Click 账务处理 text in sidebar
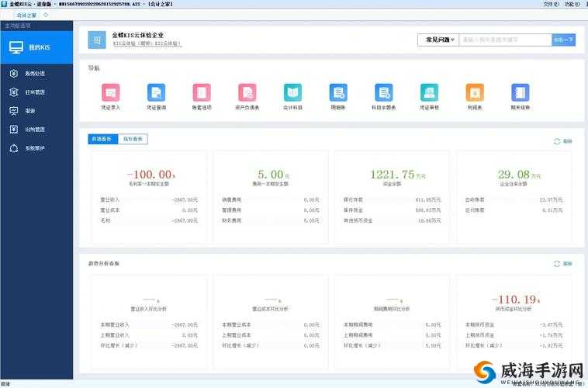 click(35, 74)
